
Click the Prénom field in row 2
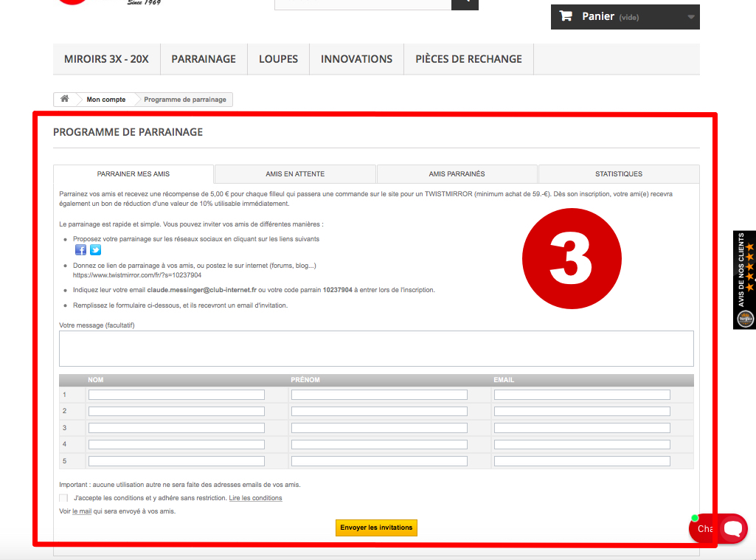click(x=379, y=411)
